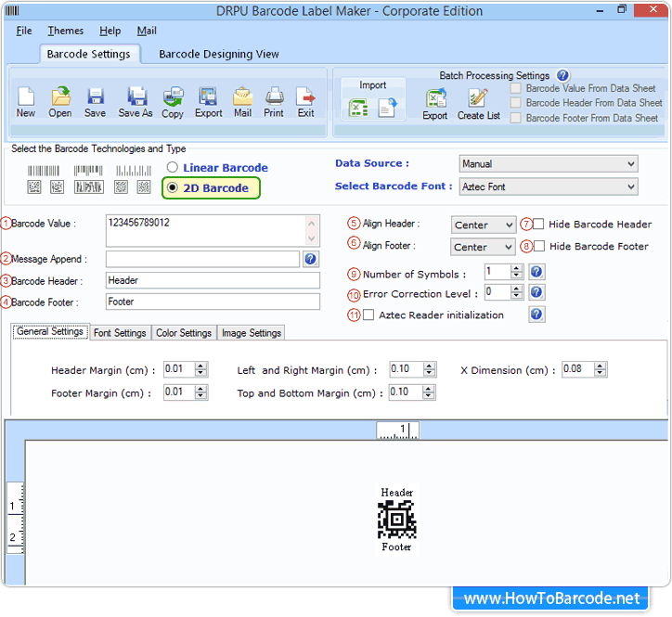672x617 pixels.
Task: Open the Themes menu
Action: pos(66,31)
